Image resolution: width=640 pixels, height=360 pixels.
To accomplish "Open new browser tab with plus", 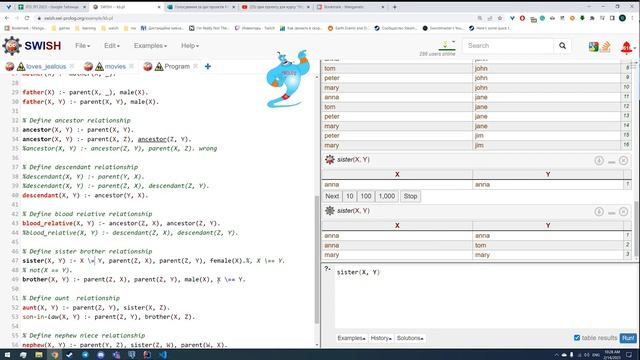I will coord(394,7).
